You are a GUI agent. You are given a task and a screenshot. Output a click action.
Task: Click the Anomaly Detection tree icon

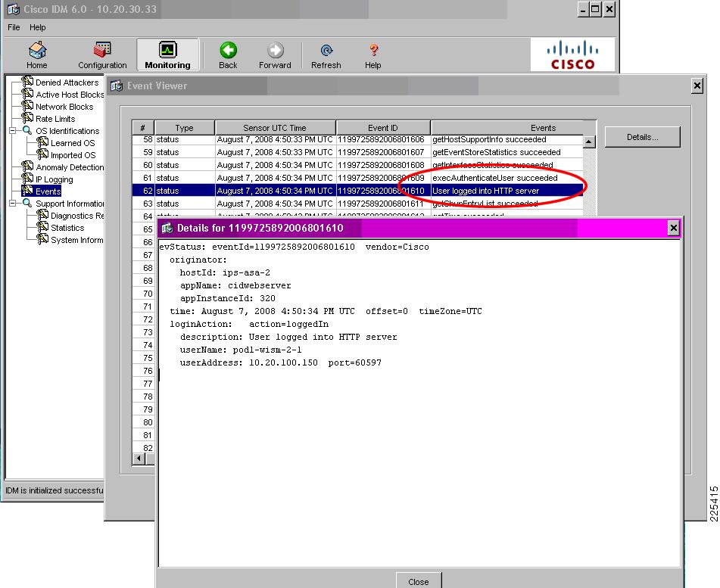(x=27, y=166)
